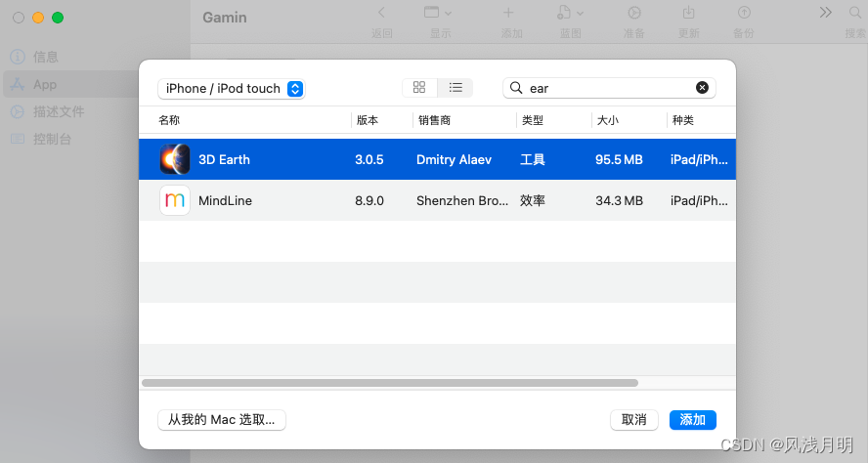Sort by 名称 column header

(169, 120)
